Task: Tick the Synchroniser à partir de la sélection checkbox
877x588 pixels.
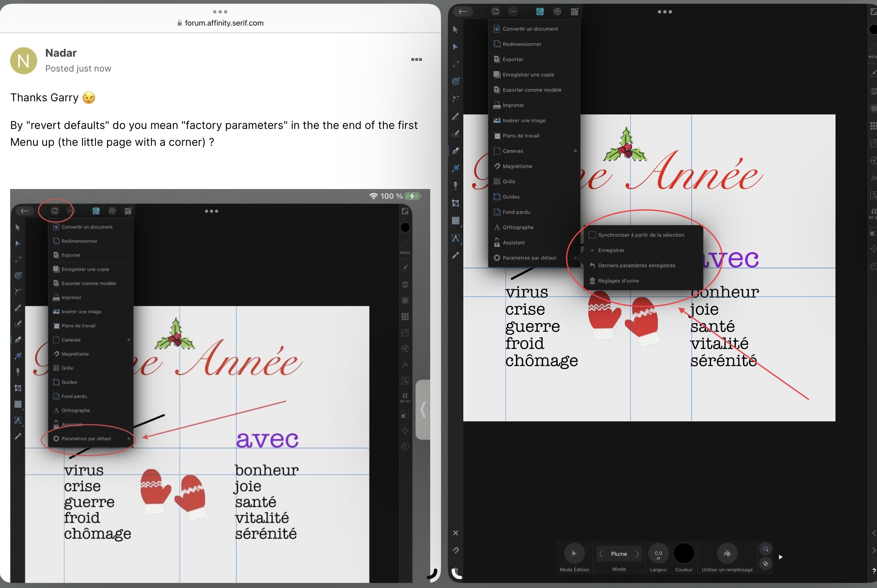Action: click(592, 235)
